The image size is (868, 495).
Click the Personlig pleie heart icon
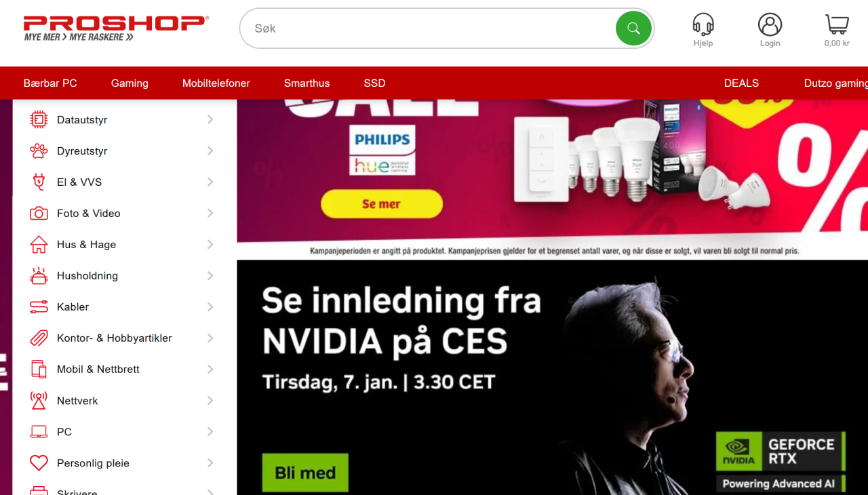click(x=39, y=463)
